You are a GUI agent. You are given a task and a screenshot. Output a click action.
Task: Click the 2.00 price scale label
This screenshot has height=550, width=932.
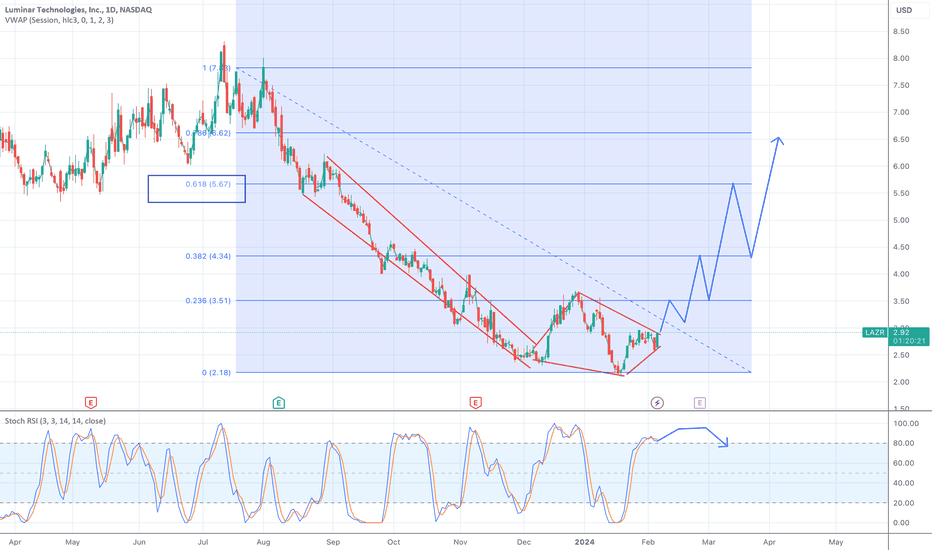click(x=901, y=382)
